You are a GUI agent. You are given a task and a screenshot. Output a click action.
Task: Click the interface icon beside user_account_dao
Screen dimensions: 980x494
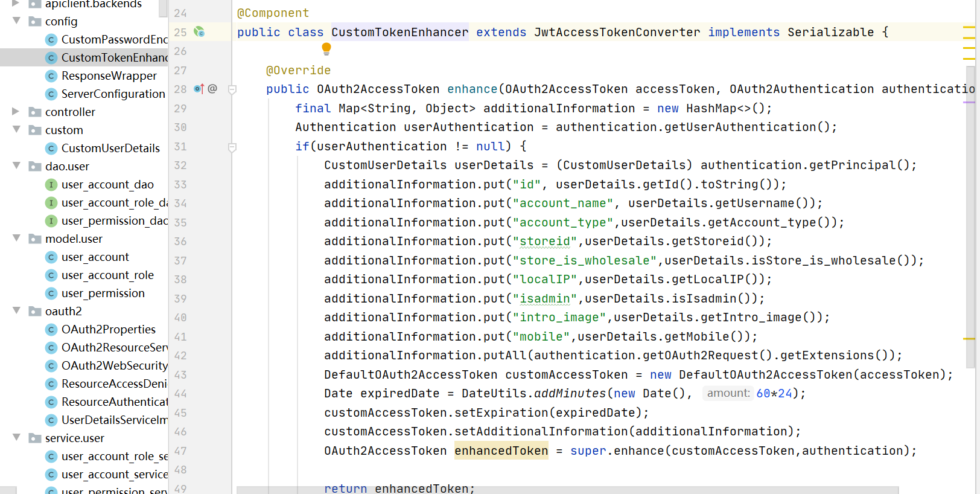coord(51,184)
